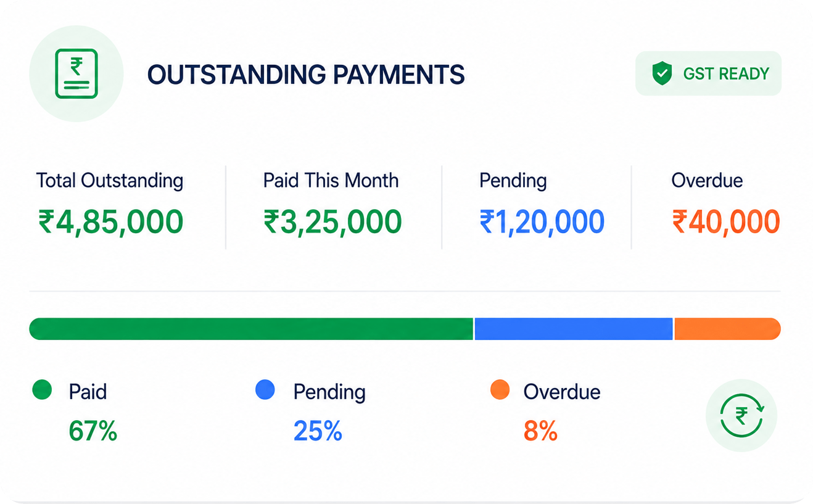
Task: Open the Paid This Month ₹3,25,000 amount
Action: (x=332, y=222)
